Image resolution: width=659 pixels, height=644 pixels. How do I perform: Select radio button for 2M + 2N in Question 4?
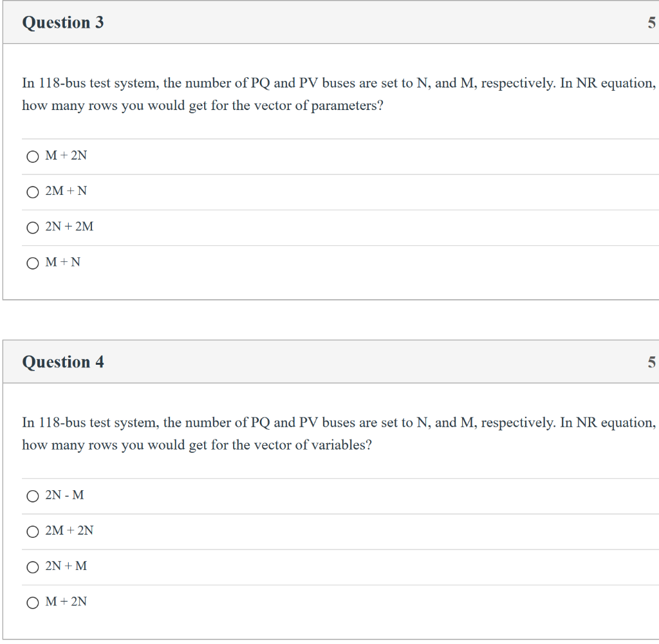tap(32, 531)
